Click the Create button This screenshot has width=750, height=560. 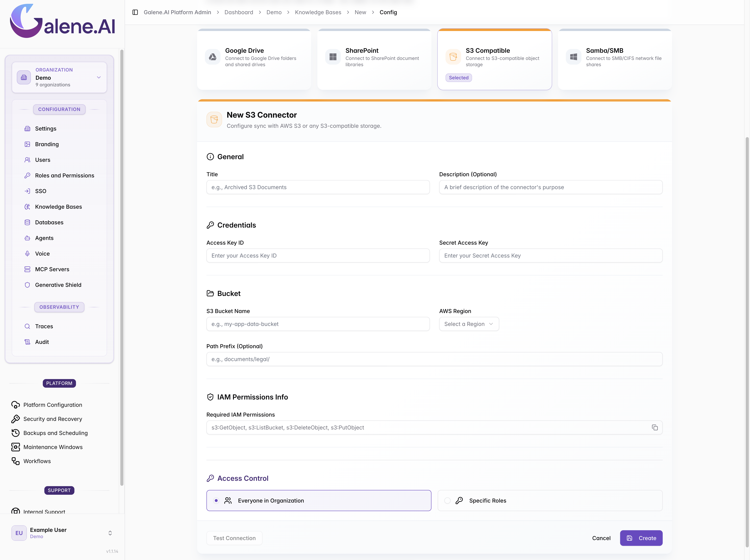click(x=641, y=538)
